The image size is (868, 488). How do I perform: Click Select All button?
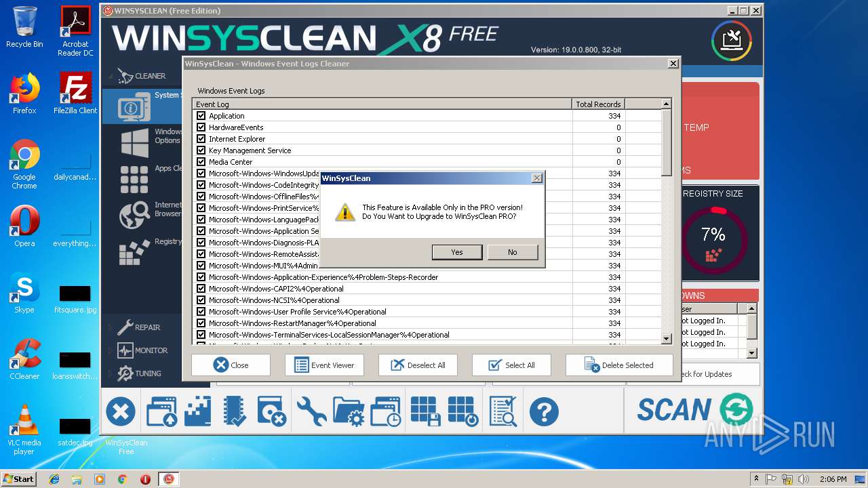click(x=511, y=365)
